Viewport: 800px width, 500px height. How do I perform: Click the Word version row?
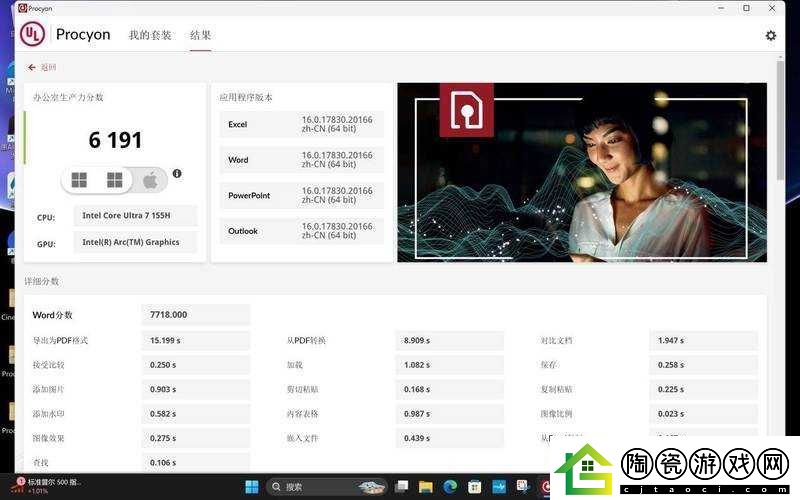coord(302,160)
